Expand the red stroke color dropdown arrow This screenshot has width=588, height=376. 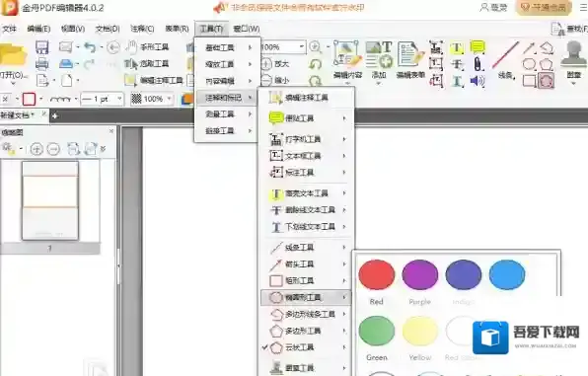coord(40,99)
